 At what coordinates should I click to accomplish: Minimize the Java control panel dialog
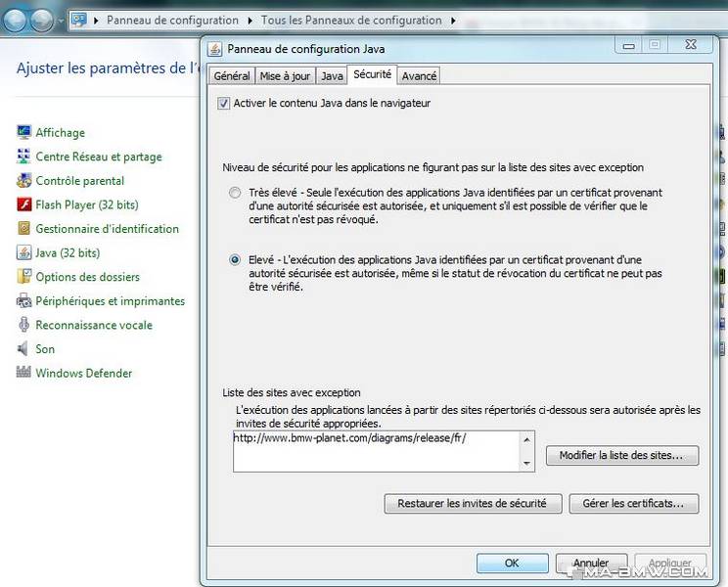629,45
